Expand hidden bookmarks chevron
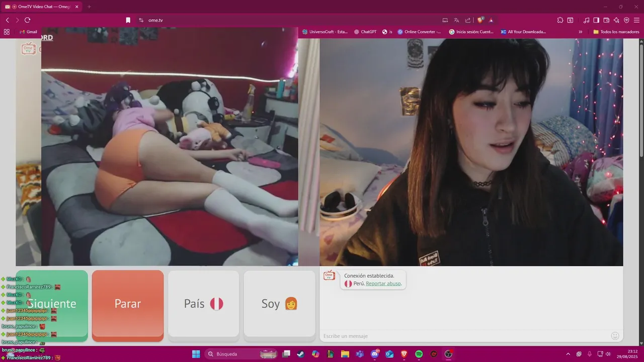Viewport: 644px width, 362px height. point(581,32)
